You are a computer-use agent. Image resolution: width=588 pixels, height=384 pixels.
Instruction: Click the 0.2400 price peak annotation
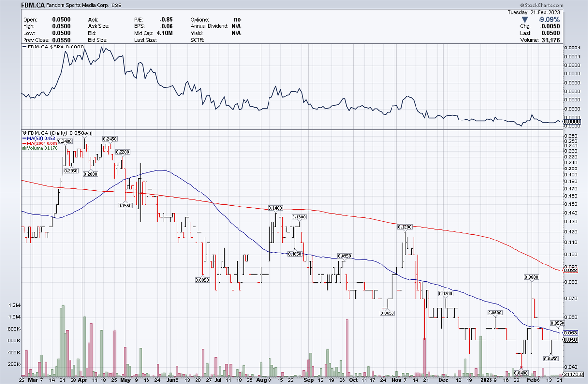coord(65,141)
